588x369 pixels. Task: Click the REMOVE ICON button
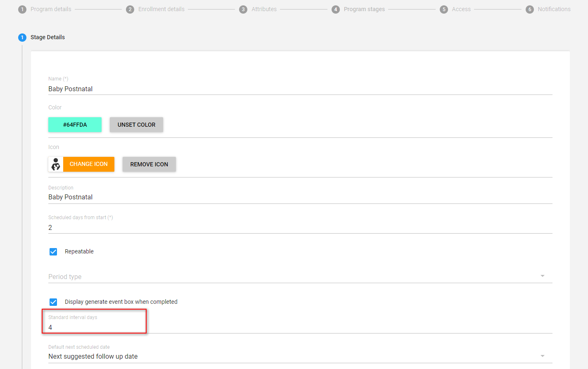(x=149, y=164)
